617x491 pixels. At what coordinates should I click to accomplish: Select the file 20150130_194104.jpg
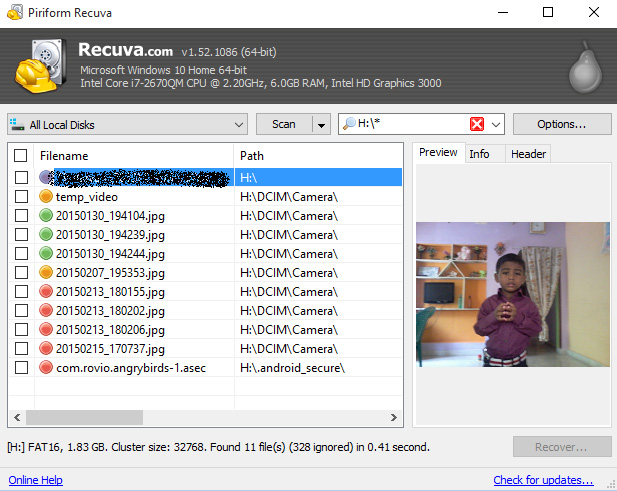pos(205,215)
